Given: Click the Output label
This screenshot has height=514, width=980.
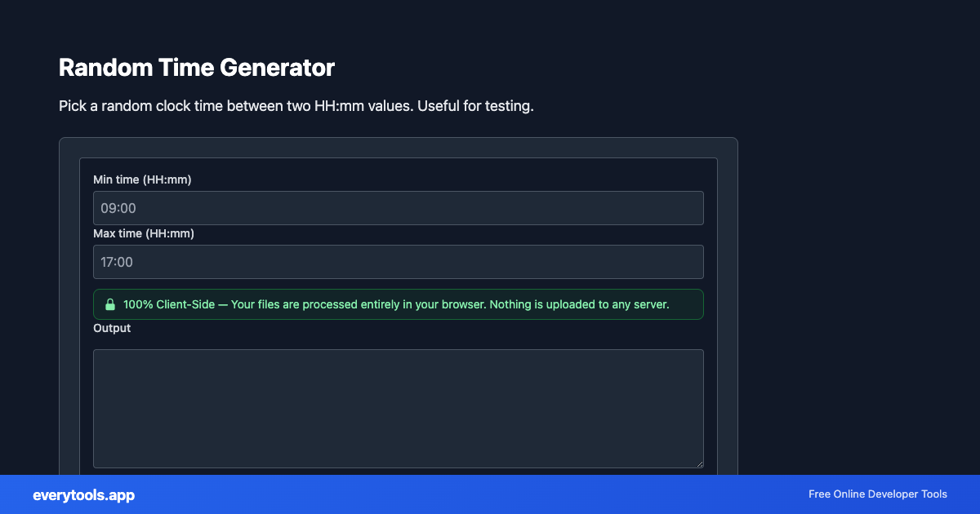Looking at the screenshot, I should click(112, 327).
